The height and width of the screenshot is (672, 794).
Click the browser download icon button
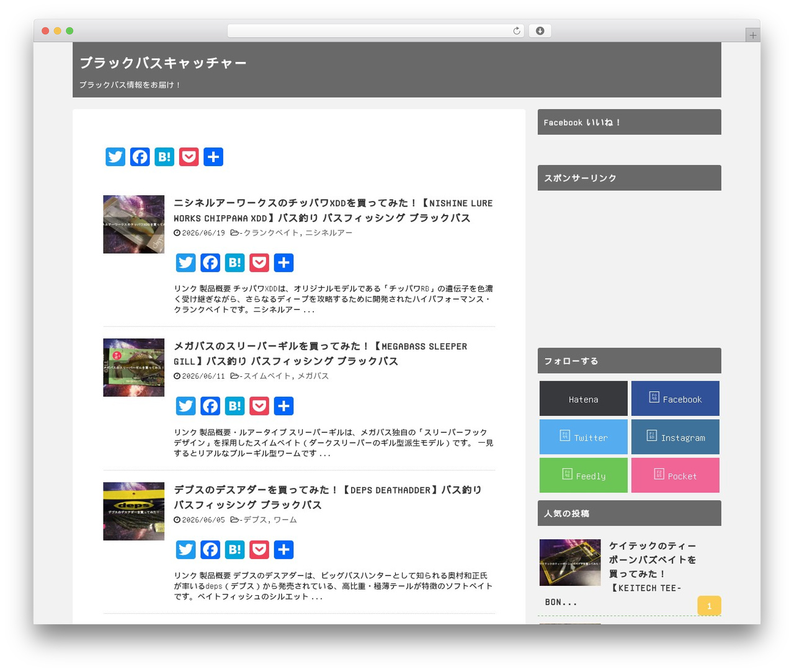[x=540, y=31]
